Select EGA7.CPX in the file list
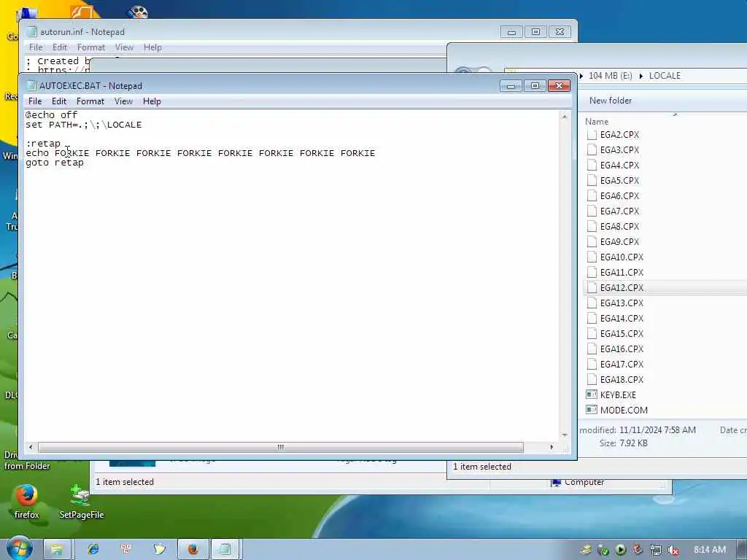747x560 pixels. click(x=619, y=211)
